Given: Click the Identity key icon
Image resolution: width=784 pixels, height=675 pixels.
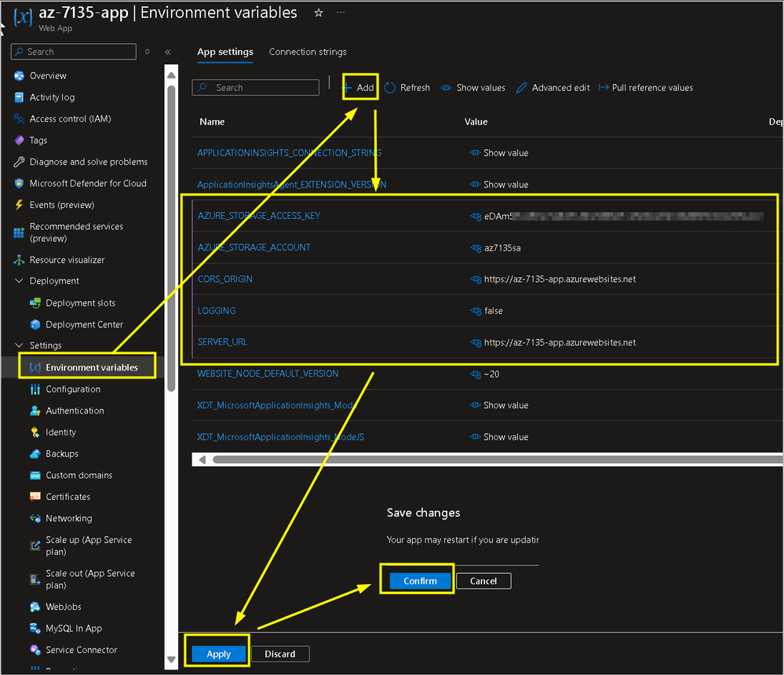Looking at the screenshot, I should 35,432.
